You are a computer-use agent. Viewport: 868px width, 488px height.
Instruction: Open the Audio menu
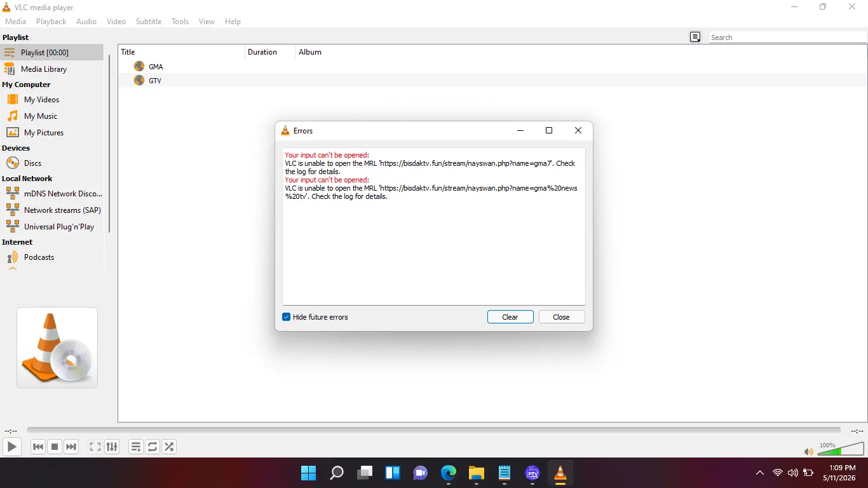tap(86, 22)
